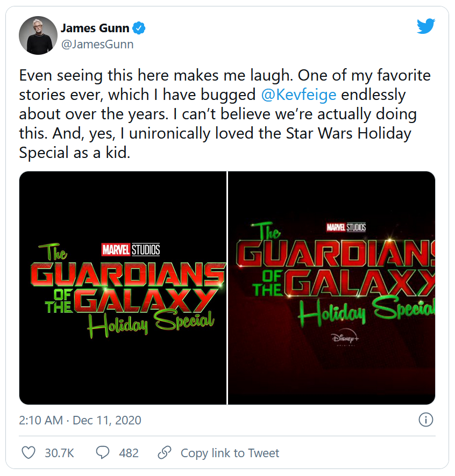Click the chain link icon

coord(165,453)
